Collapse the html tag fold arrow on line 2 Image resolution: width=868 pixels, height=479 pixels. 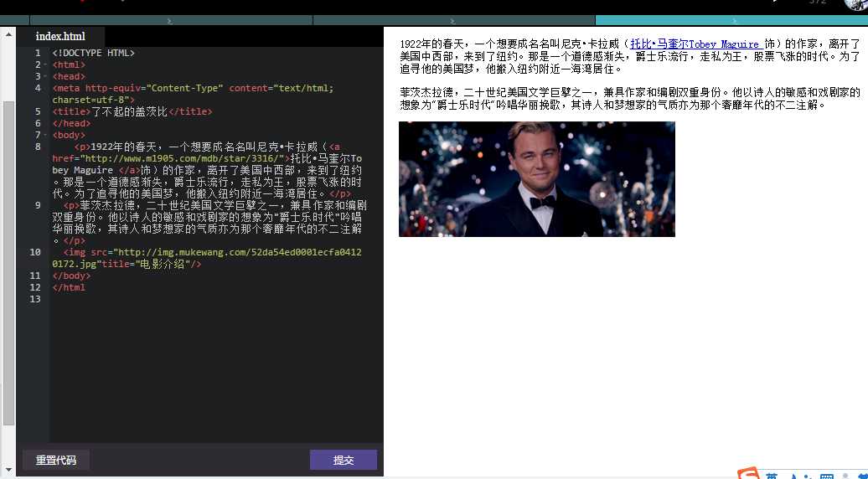(x=45, y=64)
